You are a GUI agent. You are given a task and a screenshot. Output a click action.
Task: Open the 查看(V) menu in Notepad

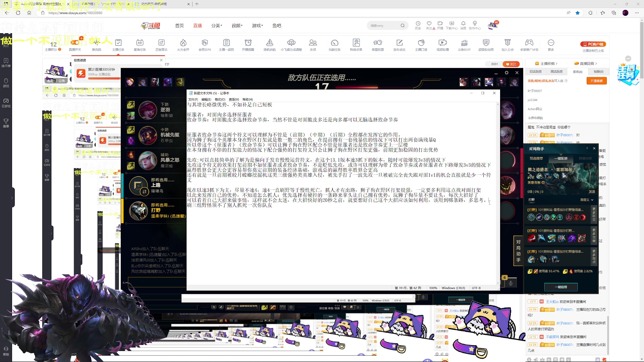point(234,100)
